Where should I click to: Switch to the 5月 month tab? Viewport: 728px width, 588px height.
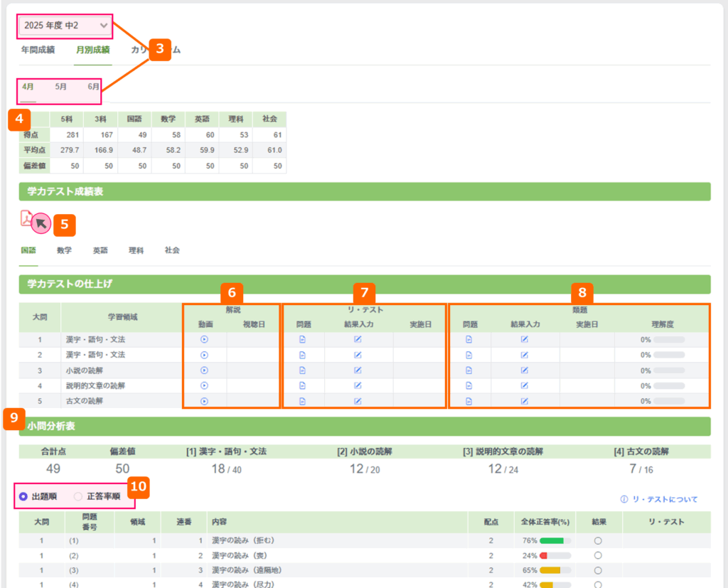point(61,87)
